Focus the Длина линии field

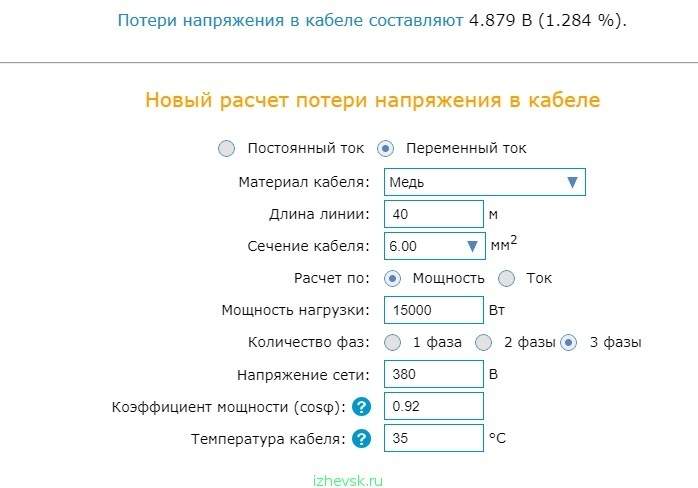pyautogui.click(x=434, y=214)
